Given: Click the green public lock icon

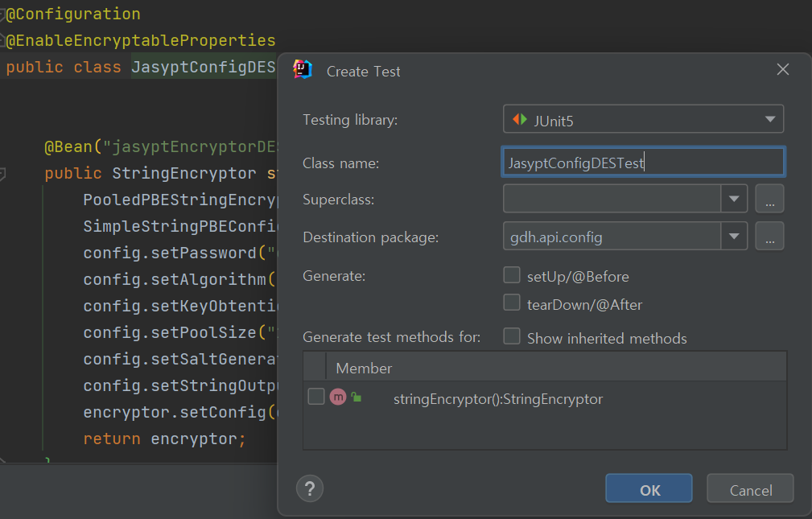Looking at the screenshot, I should 356,397.
